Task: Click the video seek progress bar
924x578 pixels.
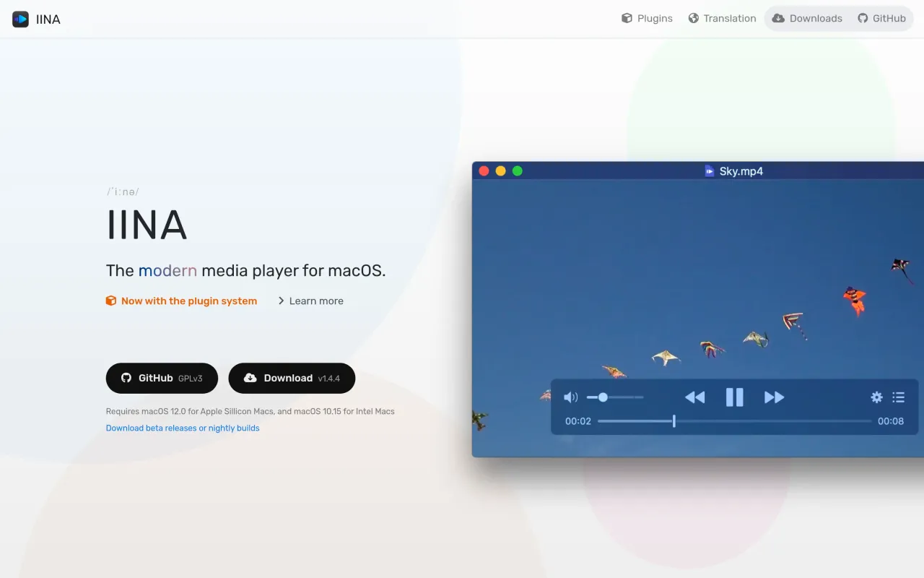Action: click(x=734, y=420)
